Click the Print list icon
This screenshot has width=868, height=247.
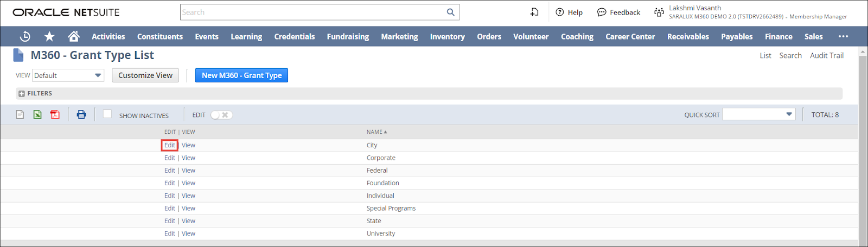click(81, 114)
